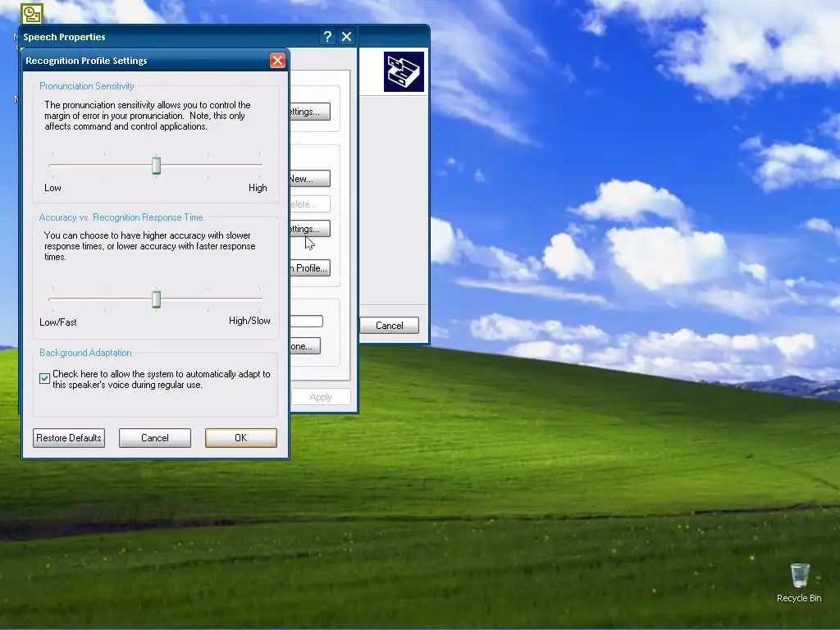This screenshot has height=630, width=840.
Task: Click the Pronunciation Sensitivity slider thumb
Action: [156, 166]
